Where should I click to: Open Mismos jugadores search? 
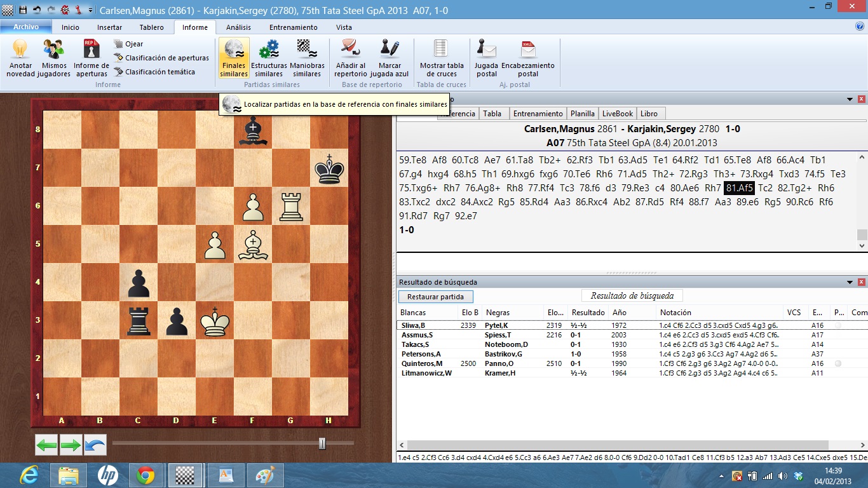pos(53,57)
